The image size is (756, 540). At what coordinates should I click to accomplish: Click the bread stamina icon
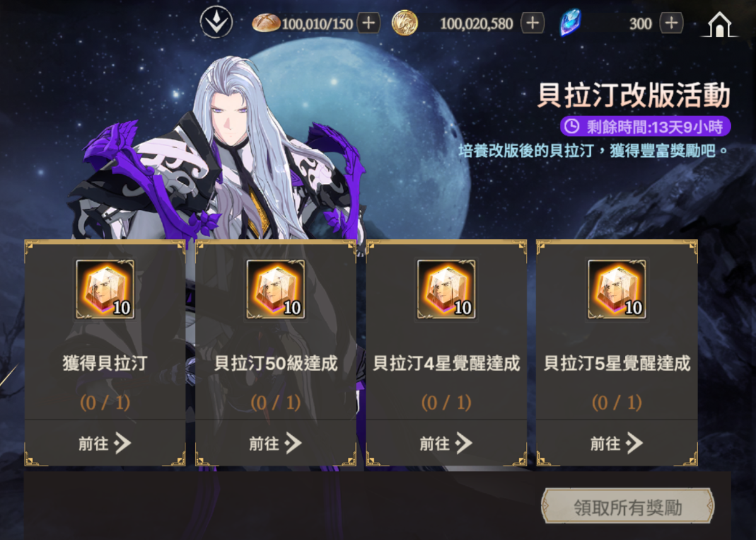[x=265, y=23]
